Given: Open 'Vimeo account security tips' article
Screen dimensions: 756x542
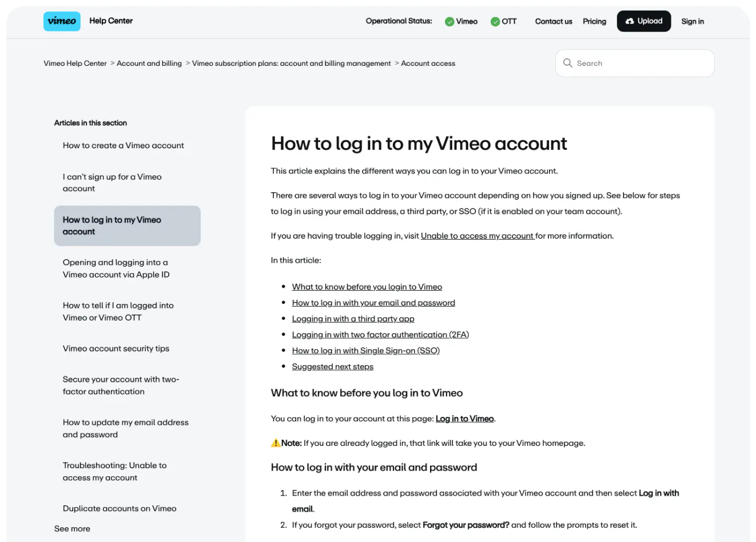Looking at the screenshot, I should [116, 348].
